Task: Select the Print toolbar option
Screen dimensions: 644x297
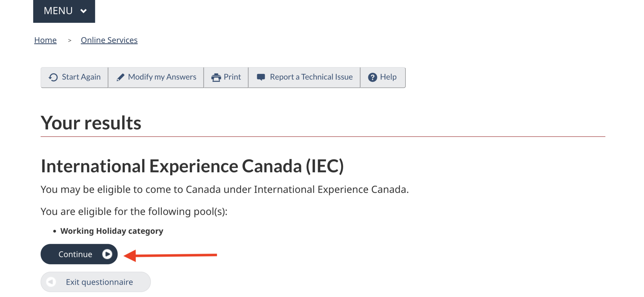Action: pyautogui.click(x=226, y=77)
